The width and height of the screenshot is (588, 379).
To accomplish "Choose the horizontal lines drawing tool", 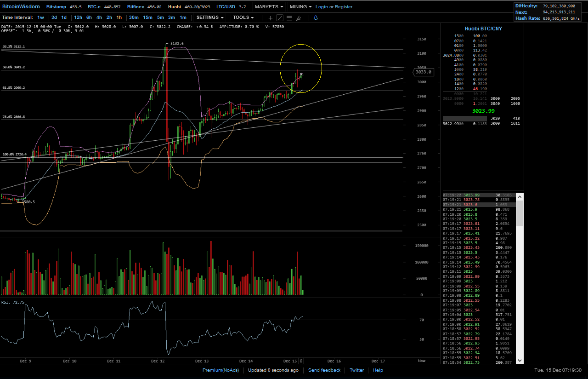I will click(x=289, y=18).
